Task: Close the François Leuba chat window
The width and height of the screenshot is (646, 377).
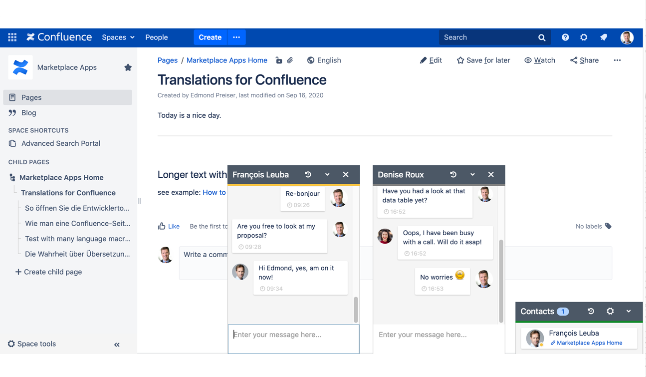Action: pos(346,174)
